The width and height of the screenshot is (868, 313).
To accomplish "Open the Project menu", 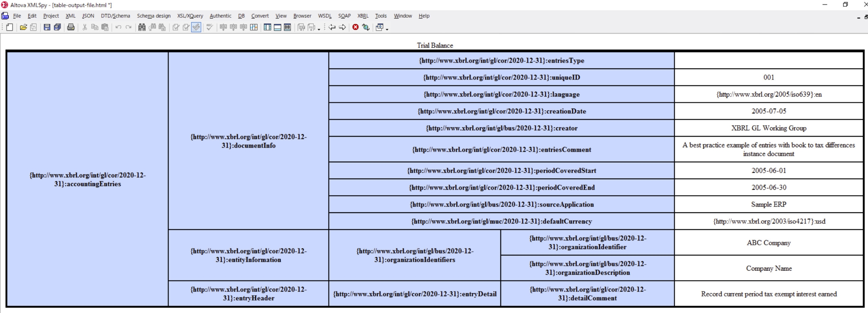I will (51, 16).
